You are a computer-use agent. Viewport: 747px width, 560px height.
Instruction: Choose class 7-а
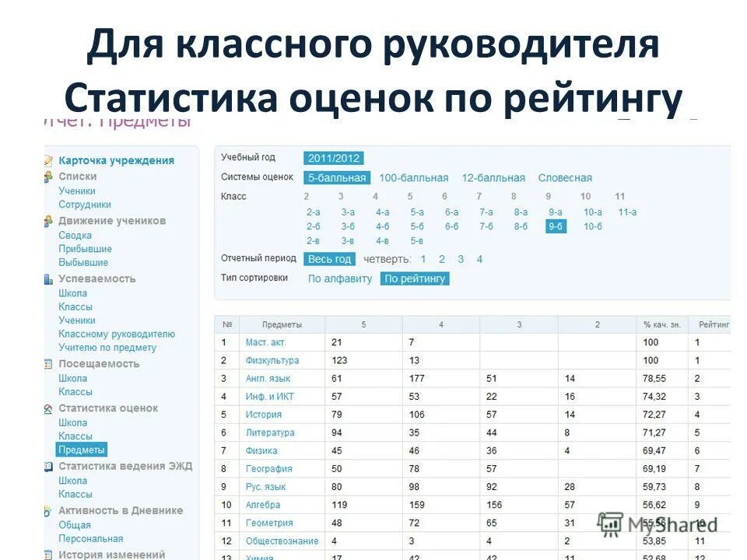pyautogui.click(x=486, y=212)
